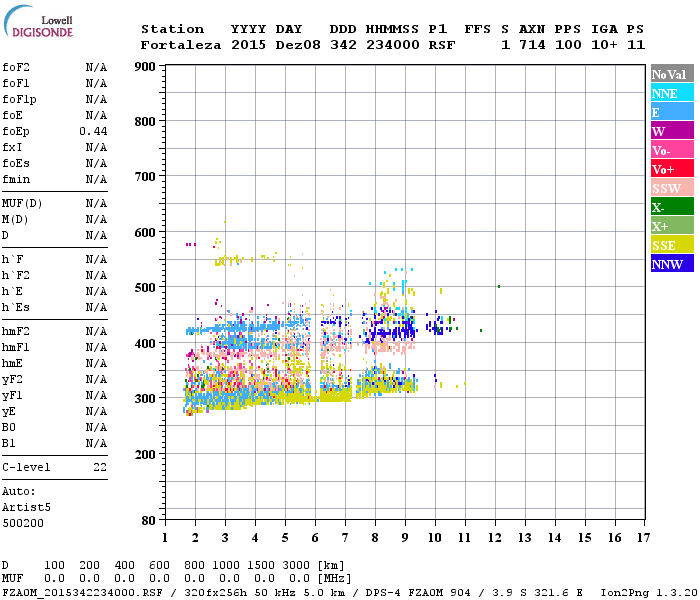Click the E blue legend swatch
Screen dimensions: 700x600
coord(672,112)
